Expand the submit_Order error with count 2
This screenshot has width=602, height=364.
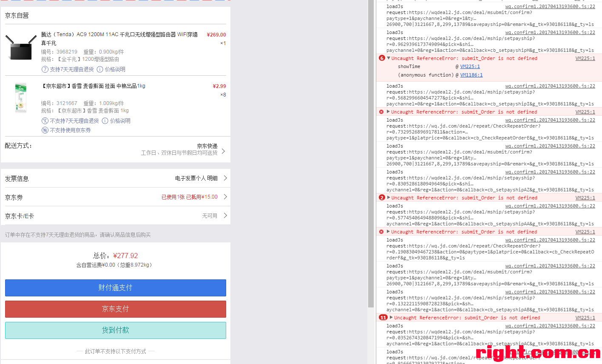pyautogui.click(x=388, y=198)
